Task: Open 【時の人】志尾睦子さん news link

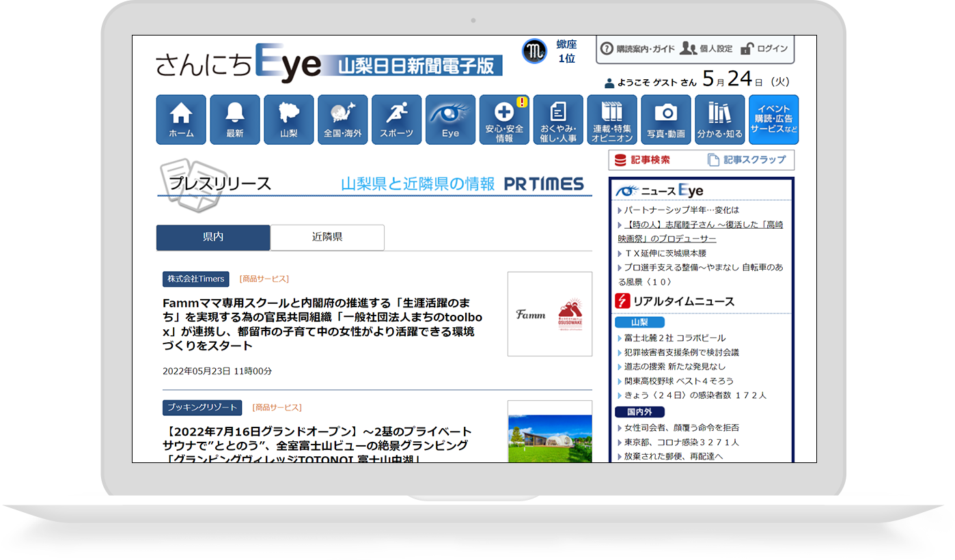Action: (x=701, y=232)
